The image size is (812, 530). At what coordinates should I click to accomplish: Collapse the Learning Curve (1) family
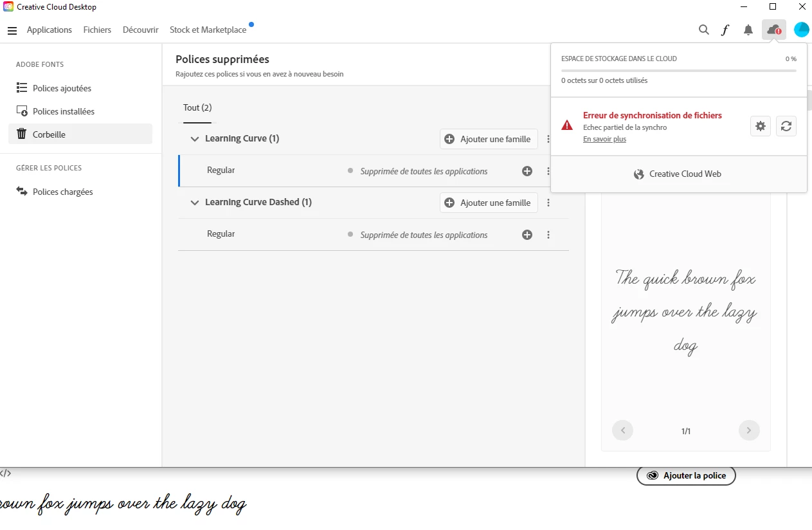tap(195, 139)
